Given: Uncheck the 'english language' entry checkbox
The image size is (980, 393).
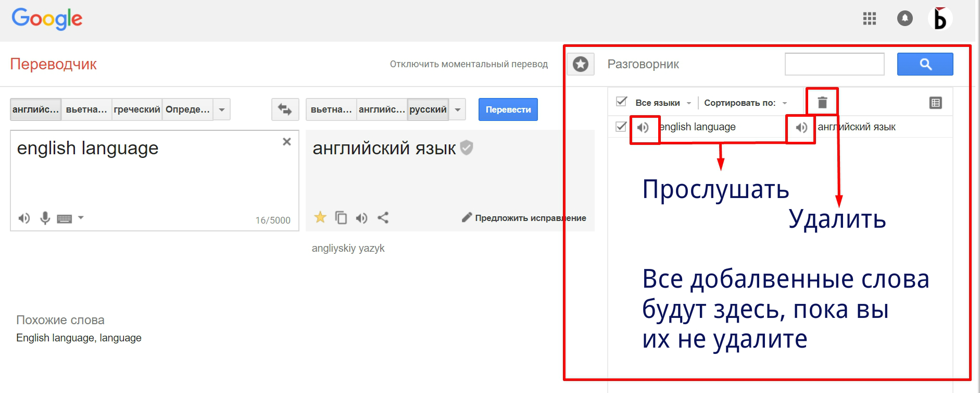Looking at the screenshot, I should 621,127.
